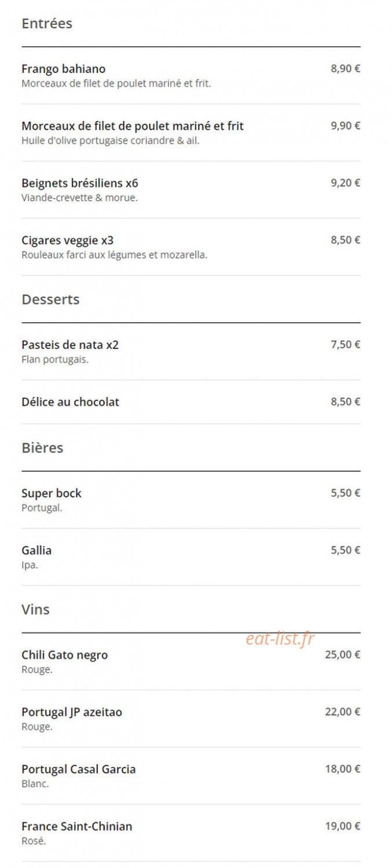Click the 25,00 € price of Chili Gato negro

[x=343, y=654]
